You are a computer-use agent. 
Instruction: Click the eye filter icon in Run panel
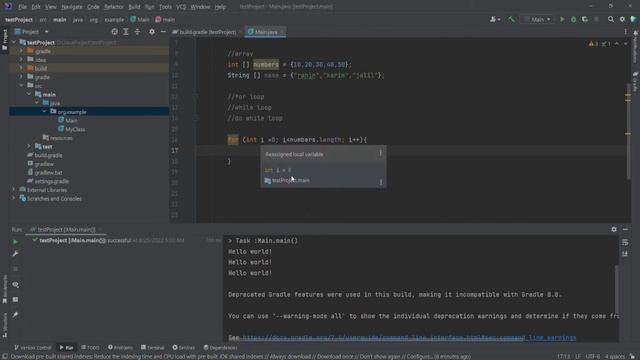(15, 284)
